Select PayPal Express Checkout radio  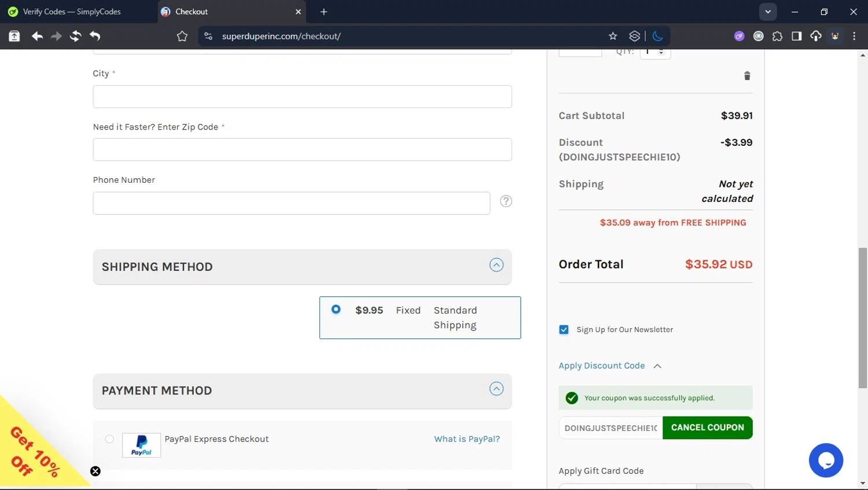(x=109, y=439)
